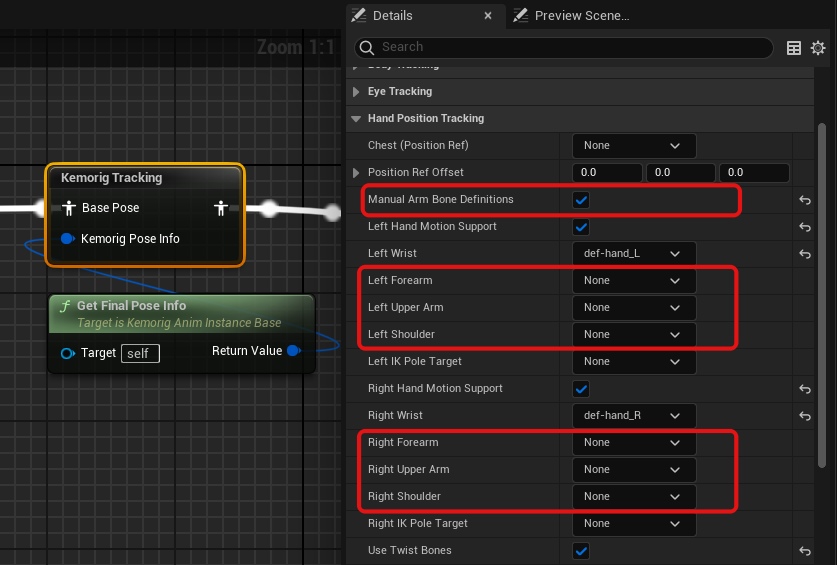Uncheck Manual Arm Bone Definitions checkbox
This screenshot has height=565, width=837.
click(581, 200)
